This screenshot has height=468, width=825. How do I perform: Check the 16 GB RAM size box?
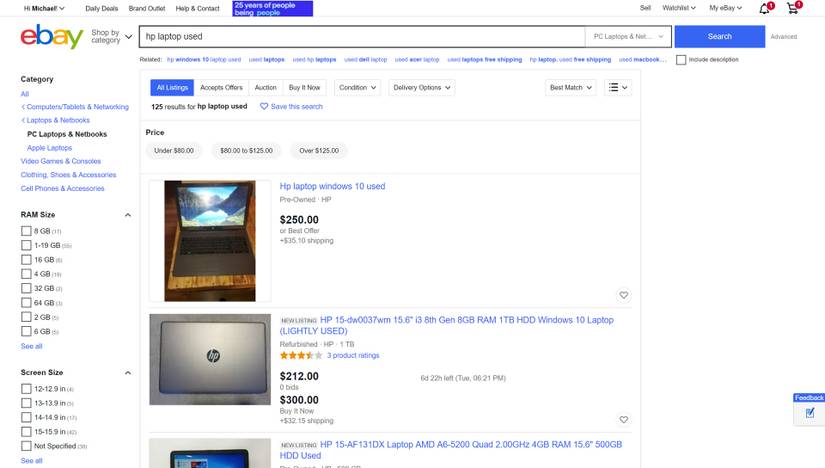(x=26, y=260)
